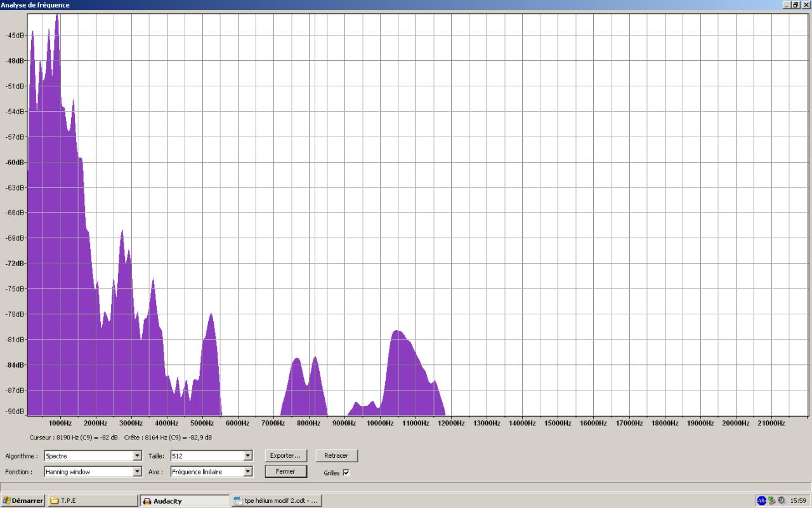Open the Axe dropdown showing Fréquence linéaire

(211, 472)
